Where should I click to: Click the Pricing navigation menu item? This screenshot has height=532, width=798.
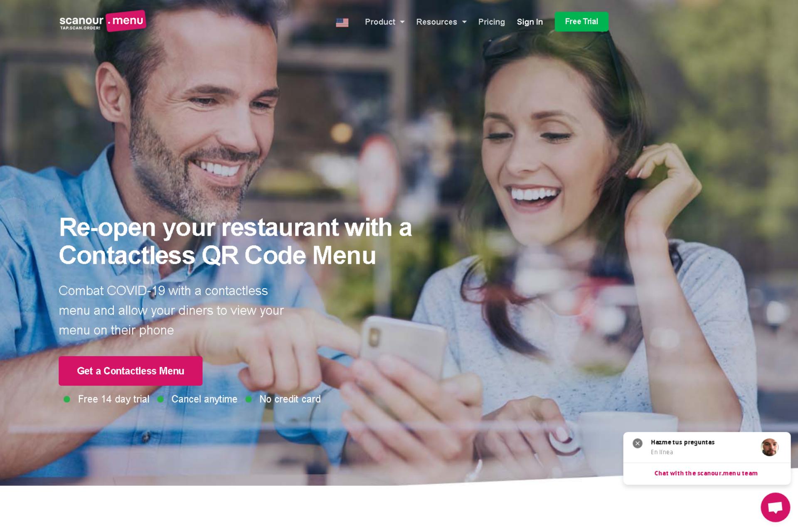(492, 22)
